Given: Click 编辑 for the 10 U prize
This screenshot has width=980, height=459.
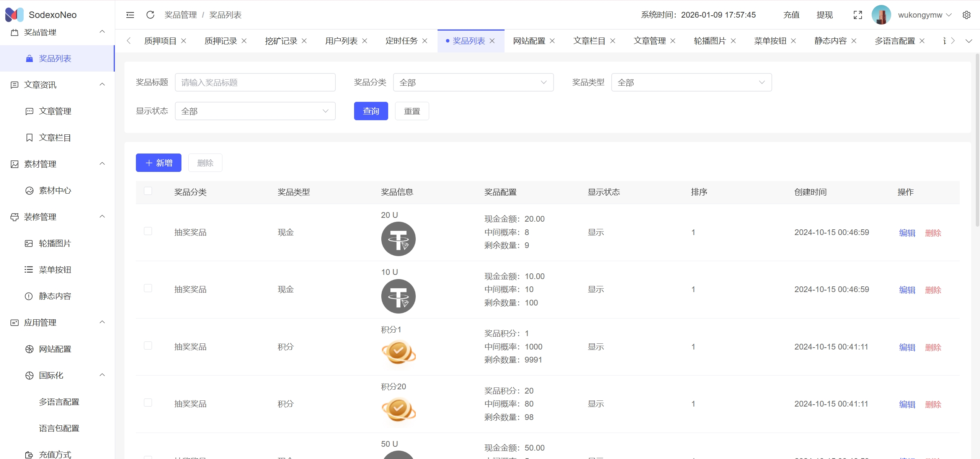Looking at the screenshot, I should [x=906, y=290].
